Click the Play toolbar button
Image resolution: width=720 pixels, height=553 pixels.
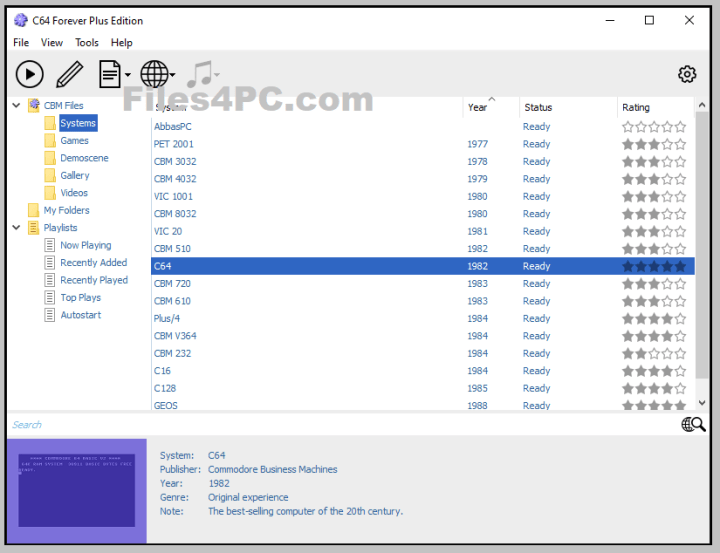click(x=29, y=74)
